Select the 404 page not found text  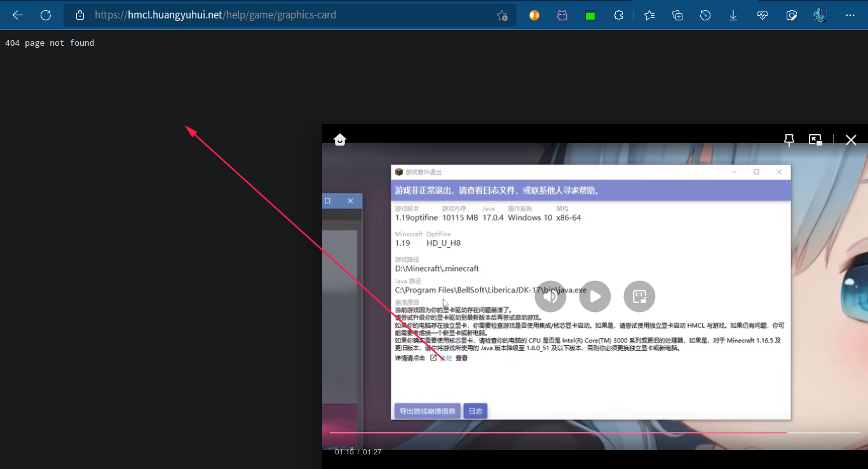pos(50,43)
